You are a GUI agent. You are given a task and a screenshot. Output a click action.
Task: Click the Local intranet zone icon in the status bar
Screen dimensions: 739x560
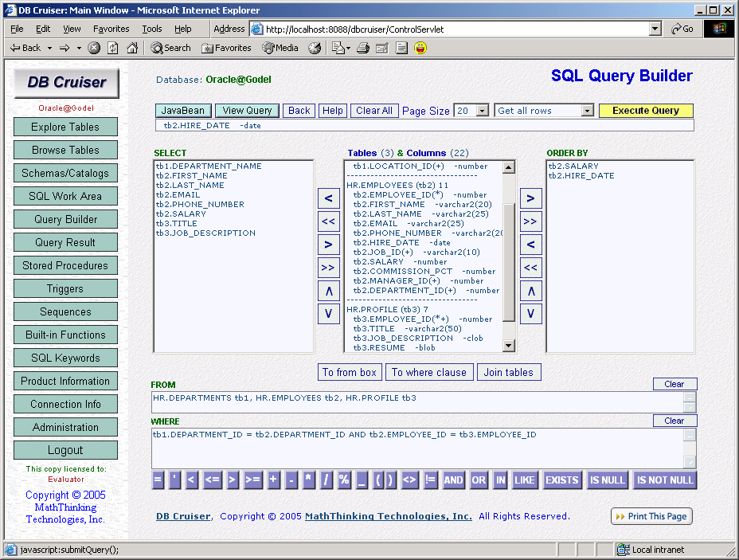624,550
